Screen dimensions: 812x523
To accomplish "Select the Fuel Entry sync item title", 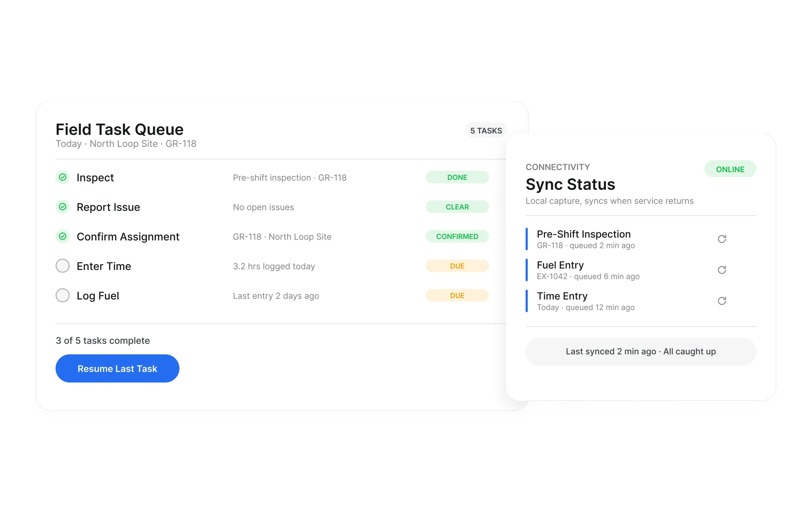I will click(x=560, y=265).
